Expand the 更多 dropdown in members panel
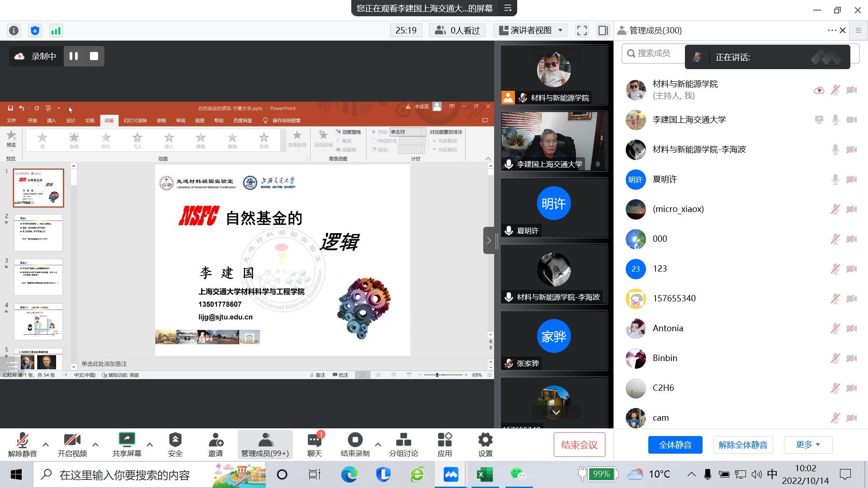 tap(808, 445)
